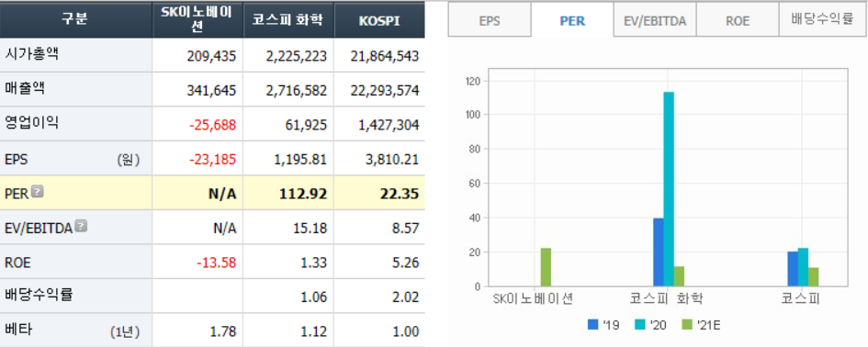
Task: Click the 112.92 PER value
Action: 304,195
